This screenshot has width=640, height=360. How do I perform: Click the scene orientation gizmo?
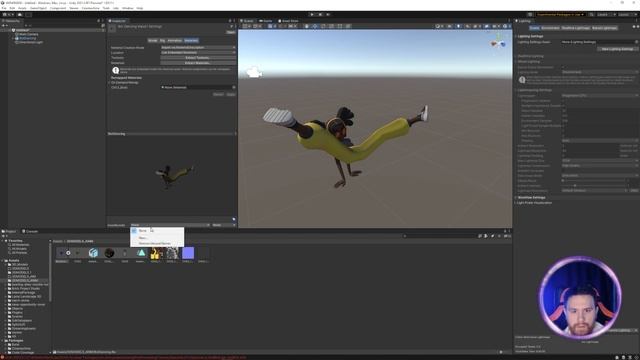[498, 42]
